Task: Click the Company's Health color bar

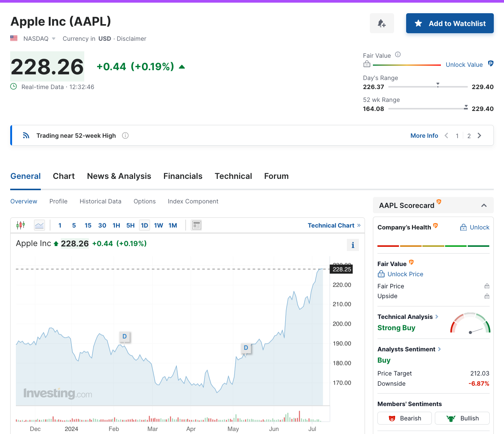Action: [x=433, y=246]
